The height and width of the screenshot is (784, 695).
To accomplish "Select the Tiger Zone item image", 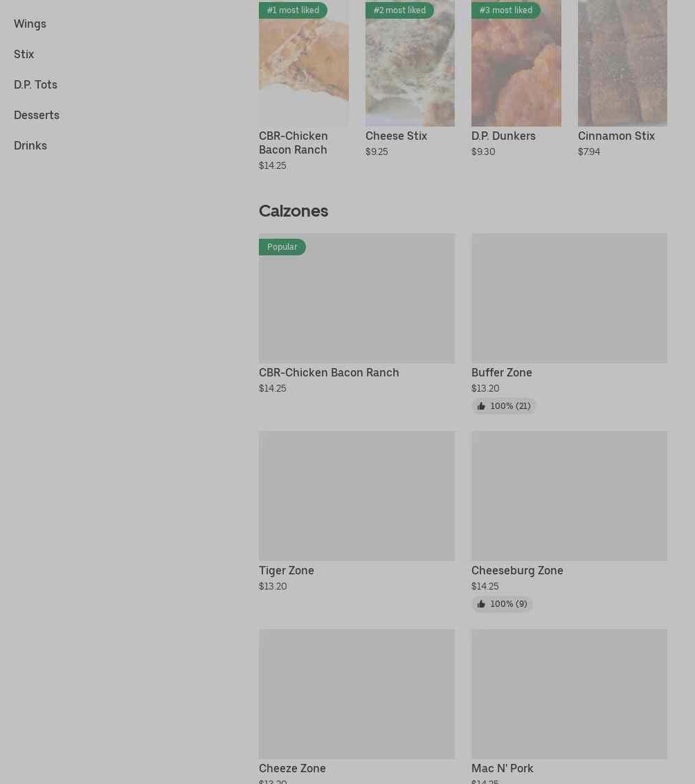I will coord(356,495).
